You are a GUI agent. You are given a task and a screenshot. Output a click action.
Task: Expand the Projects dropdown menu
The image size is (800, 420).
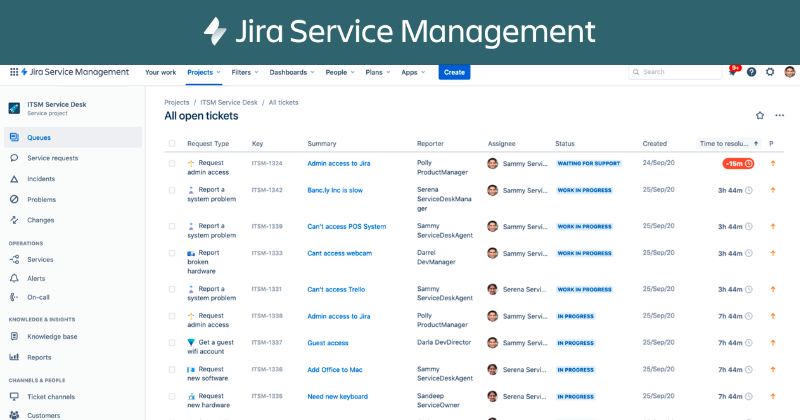point(204,72)
